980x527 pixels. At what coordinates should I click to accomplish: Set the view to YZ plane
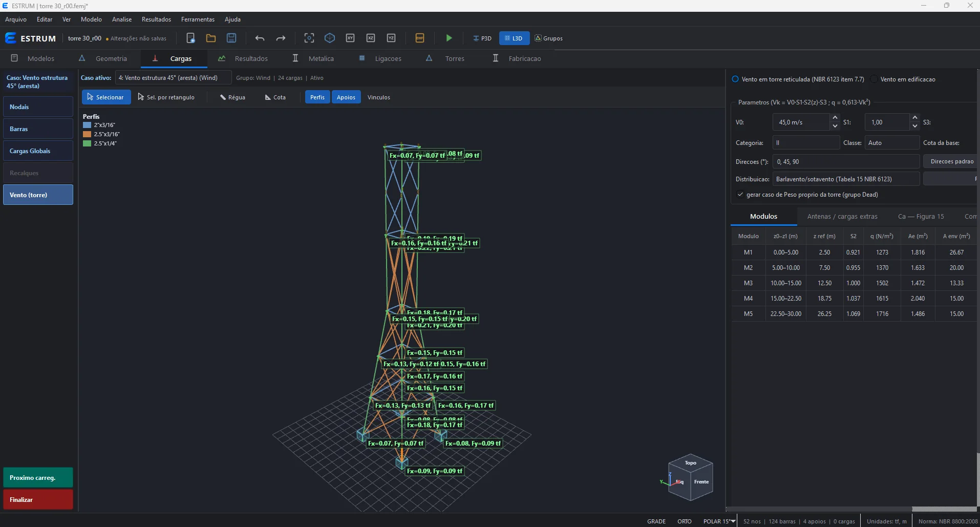391,38
